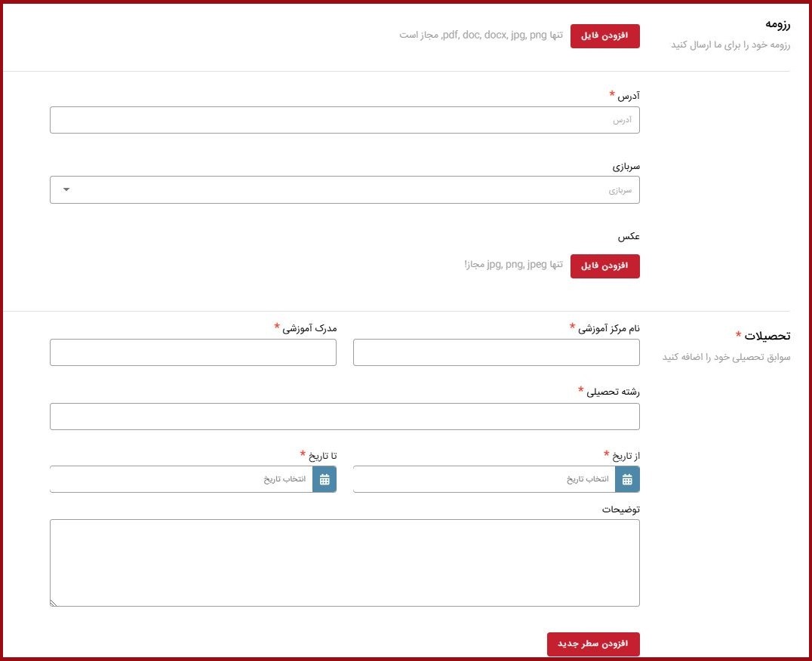Focus the توضیحات text area

[344, 562]
